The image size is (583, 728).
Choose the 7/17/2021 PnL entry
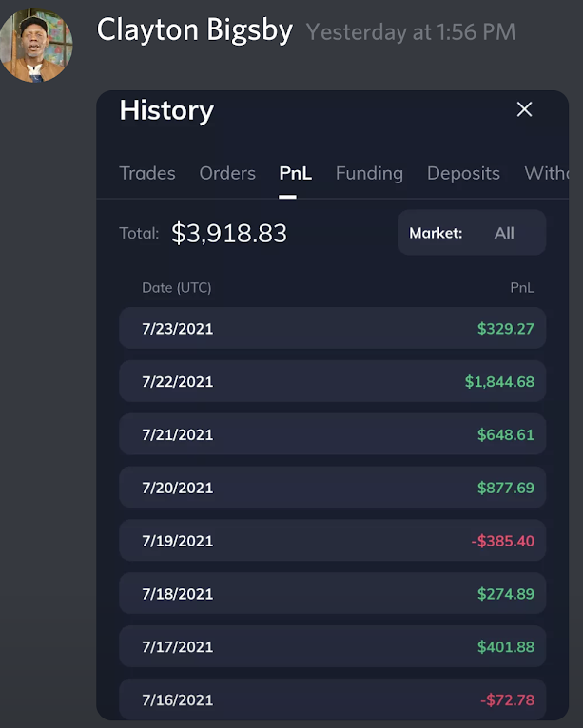click(332, 646)
